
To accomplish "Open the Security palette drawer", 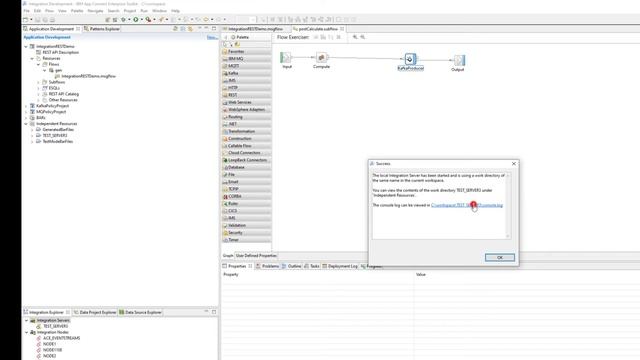I will pyautogui.click(x=247, y=233).
